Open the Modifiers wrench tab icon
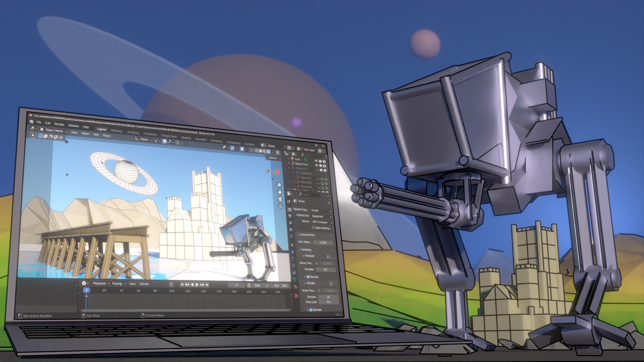Image resolution: width=644 pixels, height=362 pixels. 293,252
